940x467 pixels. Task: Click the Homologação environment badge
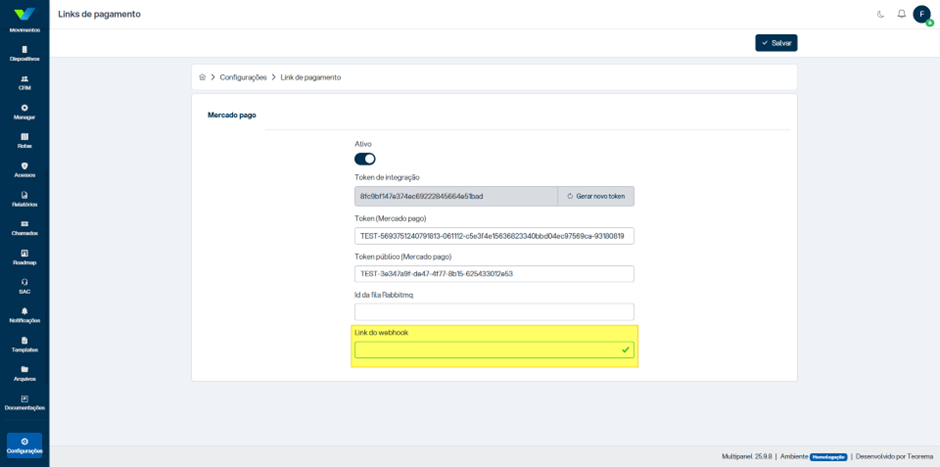[x=828, y=456]
